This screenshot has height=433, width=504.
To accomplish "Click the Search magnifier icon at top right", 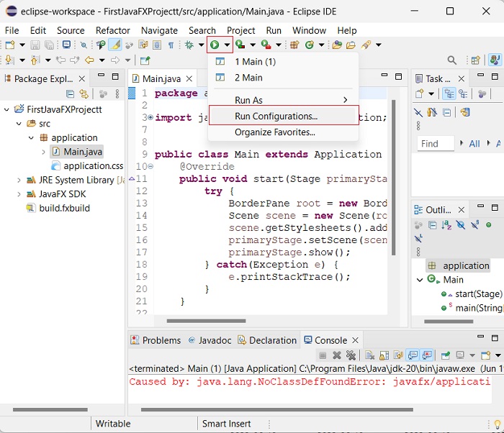I will 451,60.
